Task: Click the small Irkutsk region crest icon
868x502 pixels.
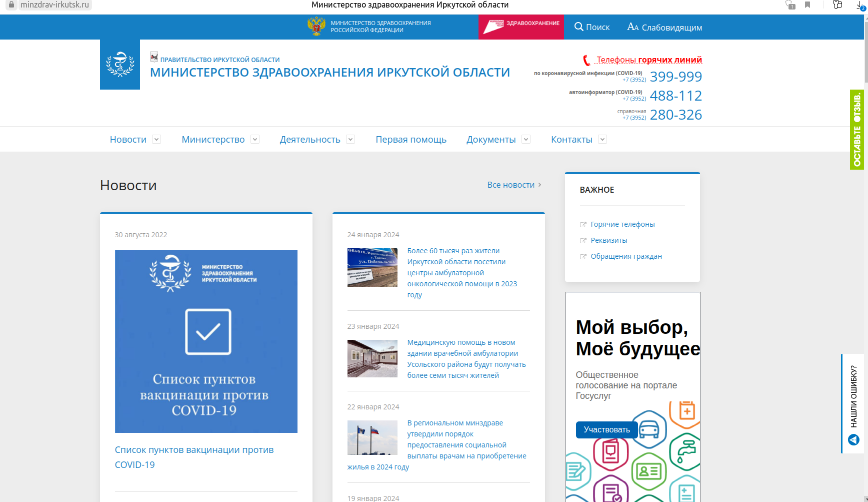Action: click(154, 57)
